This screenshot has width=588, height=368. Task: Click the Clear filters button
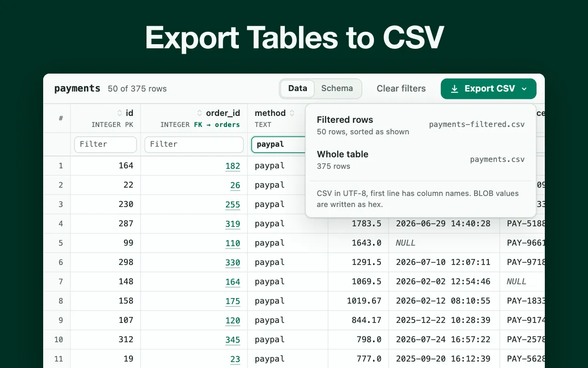pyautogui.click(x=401, y=89)
